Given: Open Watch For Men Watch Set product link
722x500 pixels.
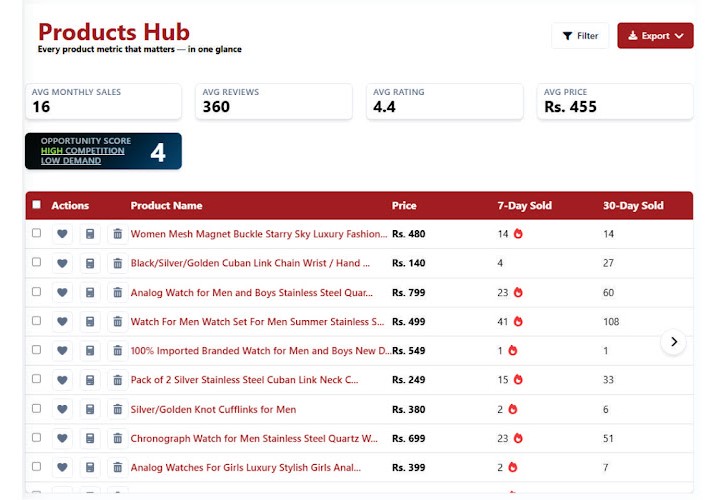Looking at the screenshot, I should coord(257,321).
